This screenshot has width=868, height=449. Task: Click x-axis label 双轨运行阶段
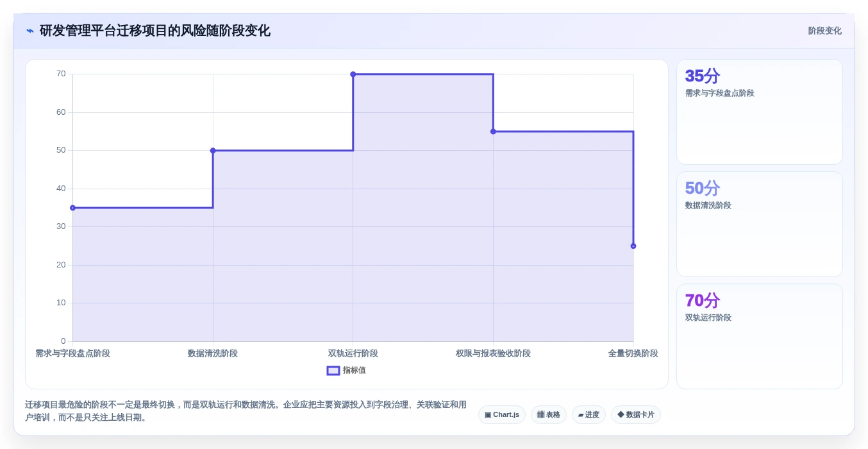(x=353, y=353)
